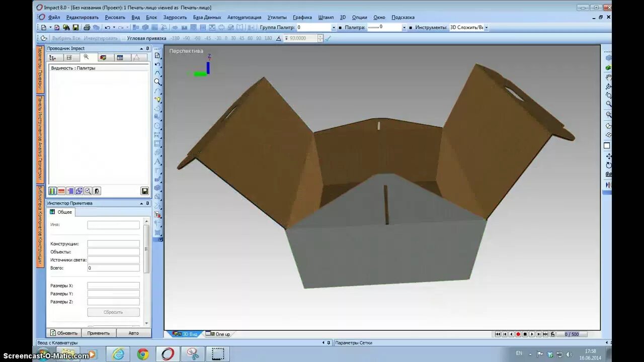The height and width of the screenshot is (362, 644).
Task: Open the Утилиты menu
Action: [x=277, y=17]
